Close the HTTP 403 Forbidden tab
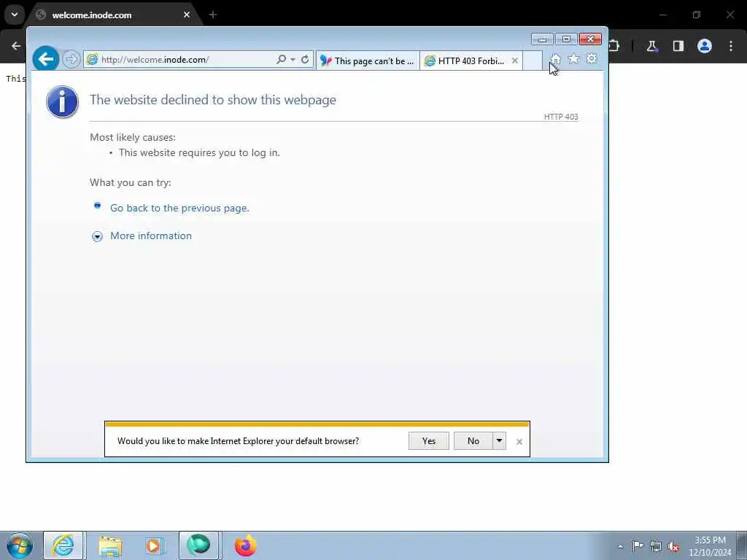747x560 pixels. click(514, 61)
